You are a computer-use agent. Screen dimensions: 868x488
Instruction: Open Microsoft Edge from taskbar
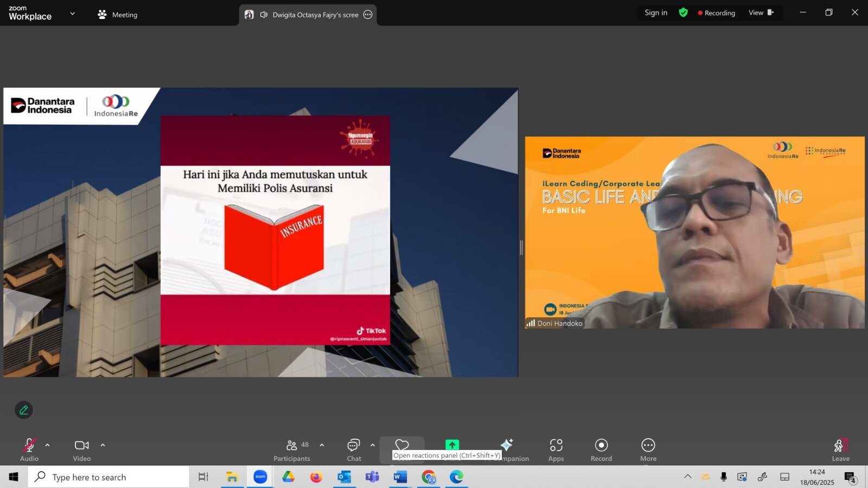[456, 477]
